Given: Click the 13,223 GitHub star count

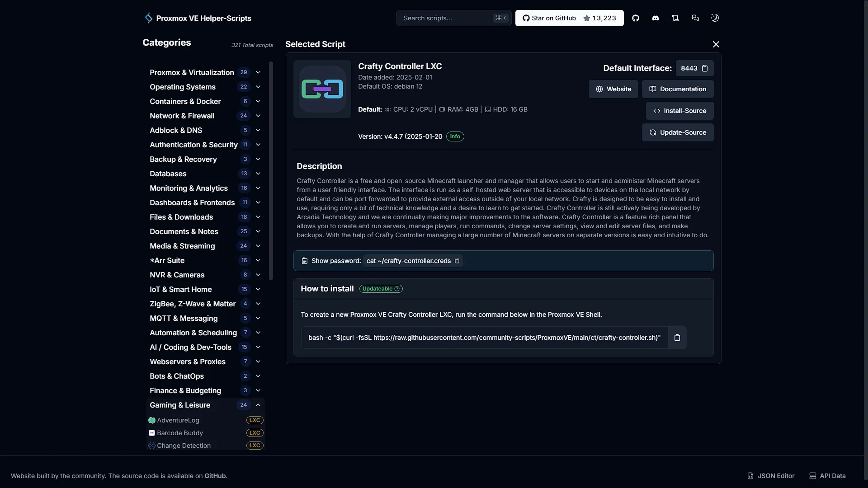Looking at the screenshot, I should pos(604,18).
